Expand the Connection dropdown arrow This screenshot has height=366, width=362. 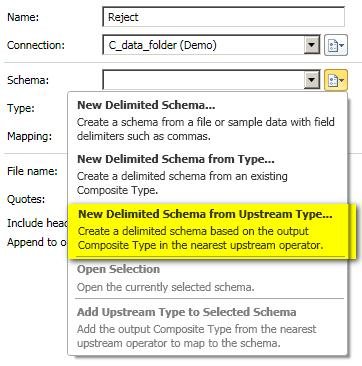[312, 45]
